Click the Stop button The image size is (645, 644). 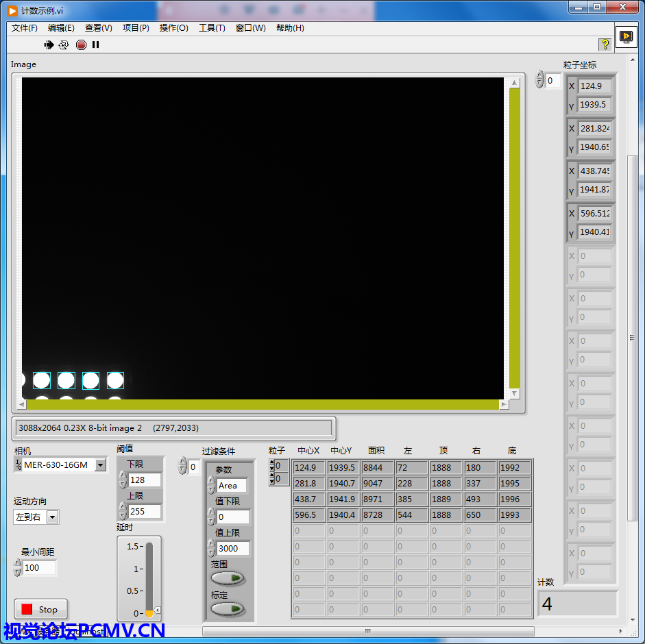(41, 609)
